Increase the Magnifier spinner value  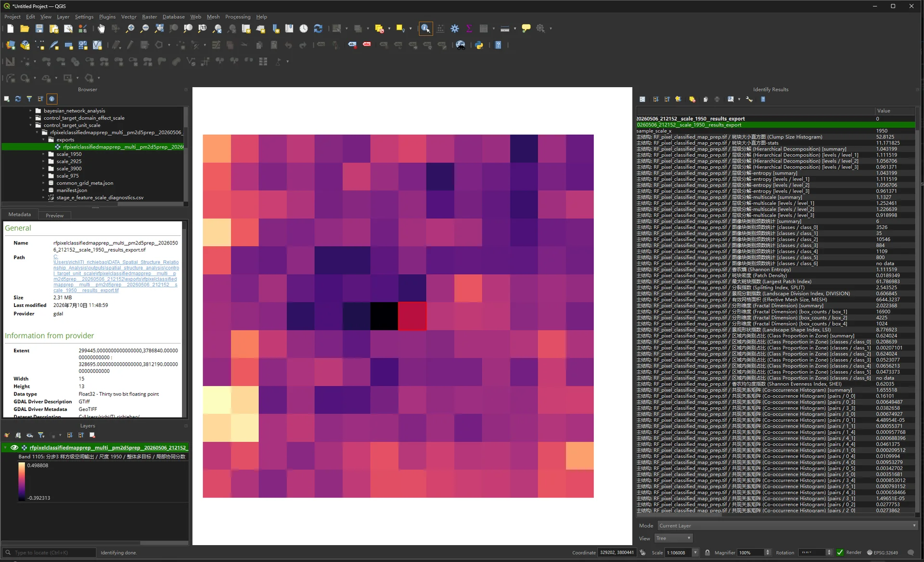pos(768,550)
